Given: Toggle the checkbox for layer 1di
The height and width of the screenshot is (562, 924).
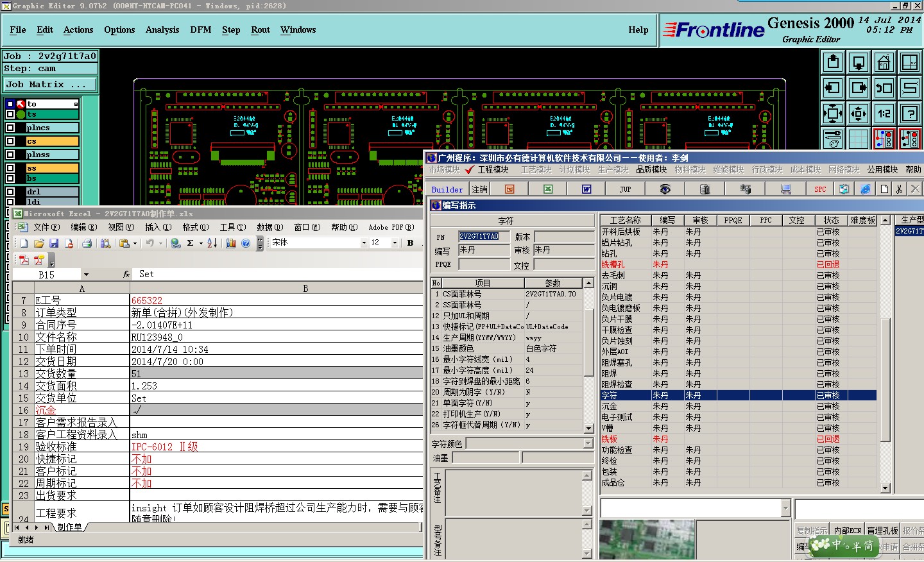Looking at the screenshot, I should [x=10, y=201].
